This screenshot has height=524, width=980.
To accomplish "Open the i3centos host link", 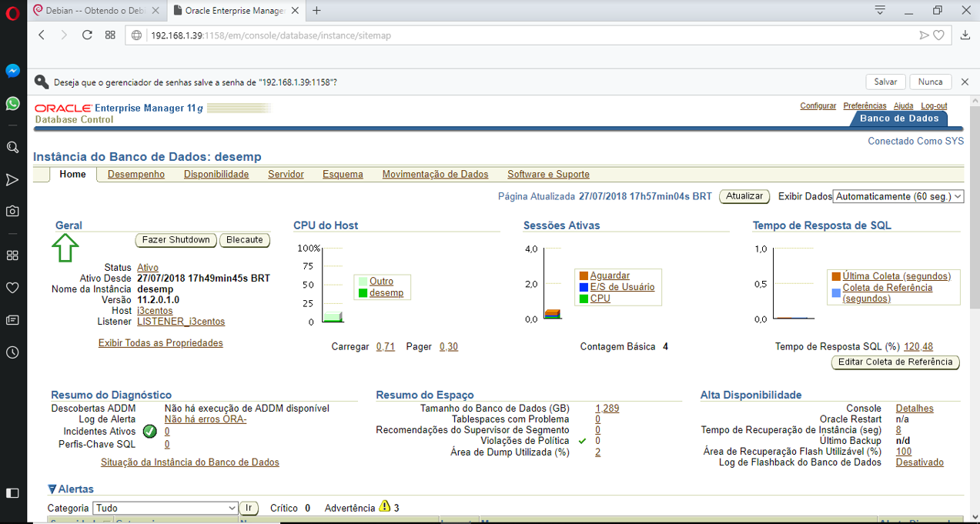I will 155,311.
